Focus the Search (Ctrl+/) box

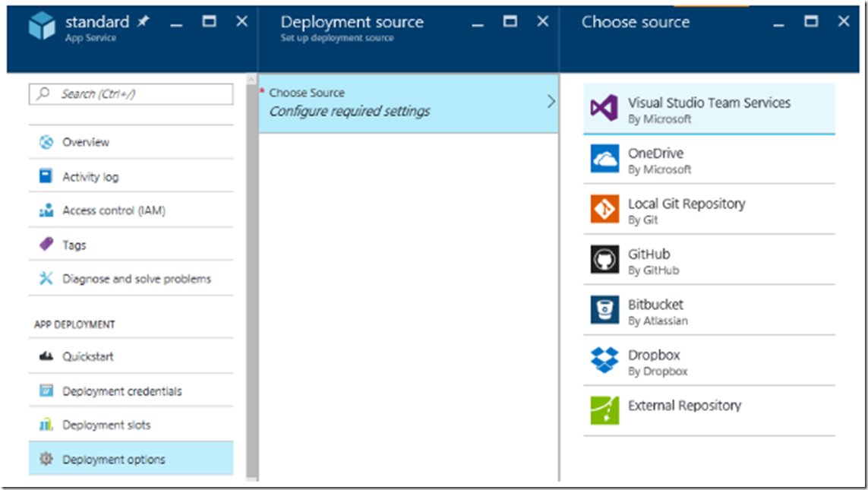(131, 94)
